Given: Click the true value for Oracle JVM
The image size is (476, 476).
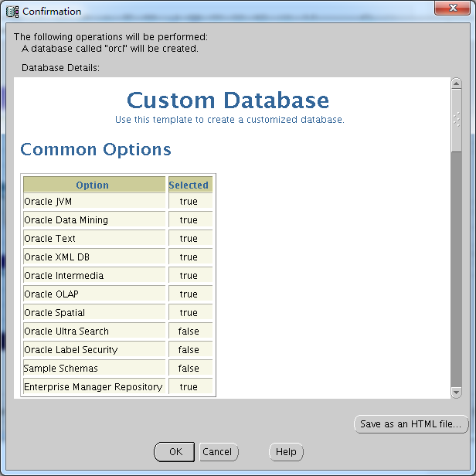Looking at the screenshot, I should [189, 202].
